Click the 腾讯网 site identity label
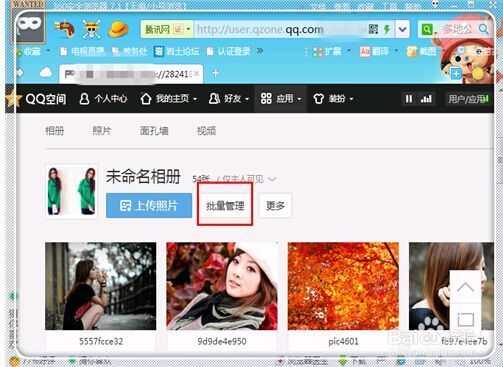This screenshot has width=503, height=367. [x=158, y=30]
